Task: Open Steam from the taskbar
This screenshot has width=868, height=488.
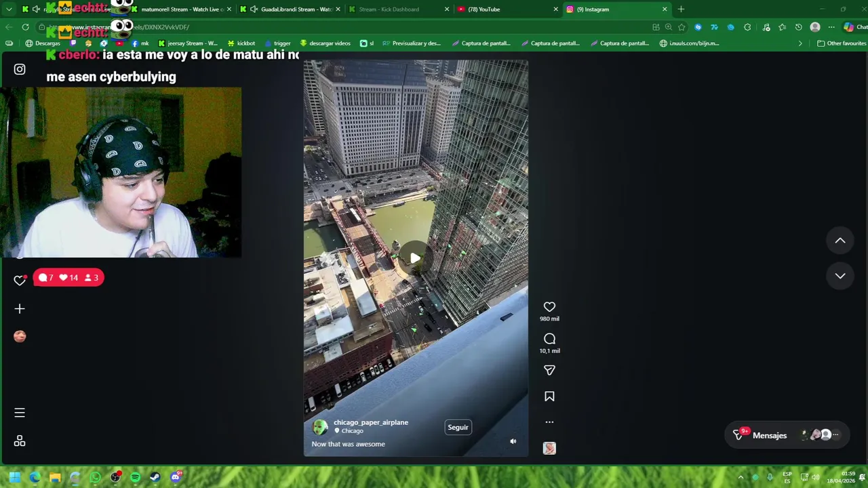Action: (x=155, y=477)
